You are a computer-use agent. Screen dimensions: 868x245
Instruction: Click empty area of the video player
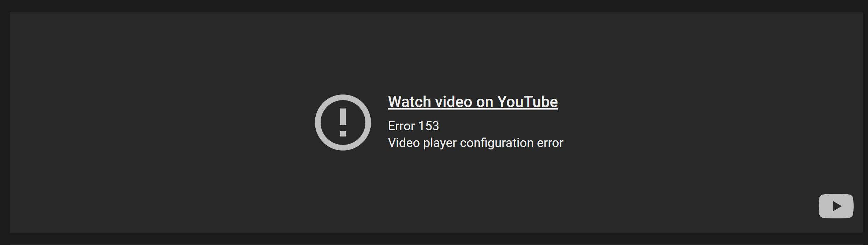coord(140,122)
